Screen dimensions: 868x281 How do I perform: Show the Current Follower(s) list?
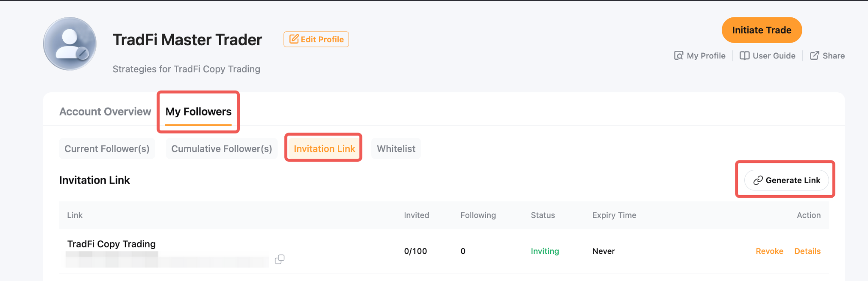tap(107, 149)
